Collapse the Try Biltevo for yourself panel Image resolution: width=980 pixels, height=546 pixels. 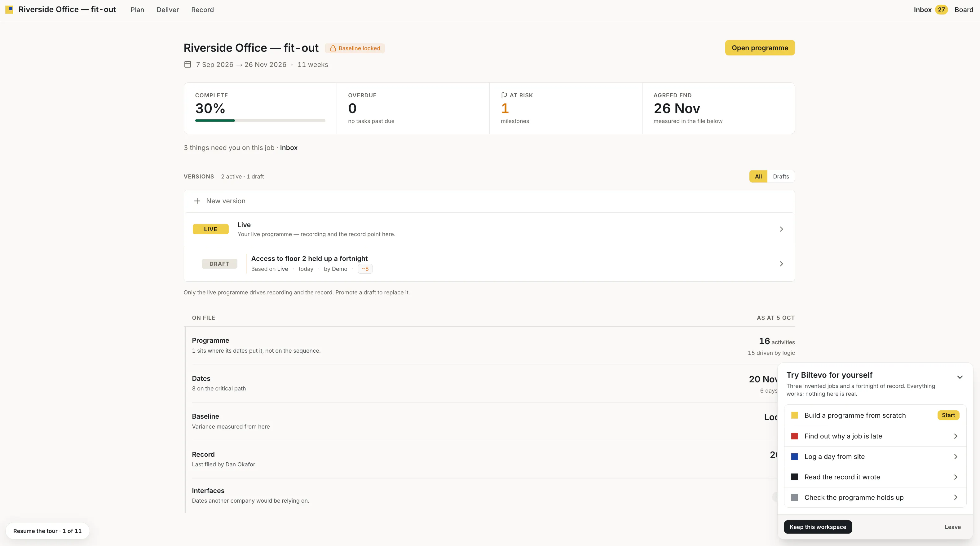[x=960, y=377]
